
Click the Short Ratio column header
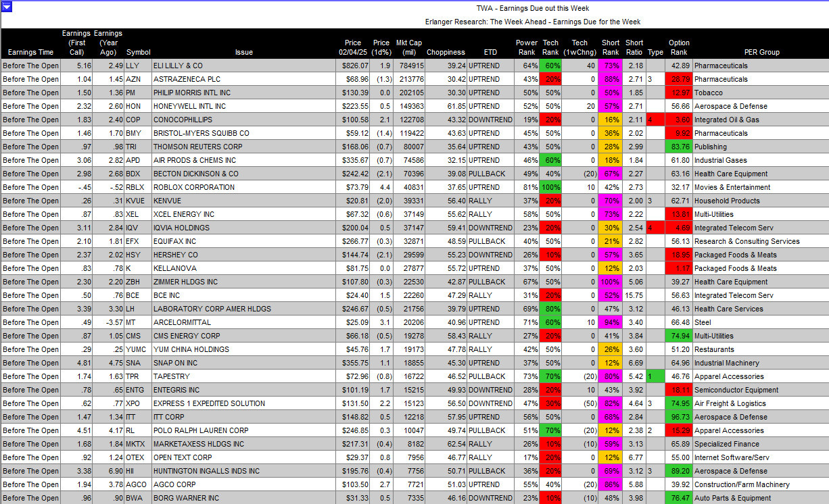pos(634,47)
